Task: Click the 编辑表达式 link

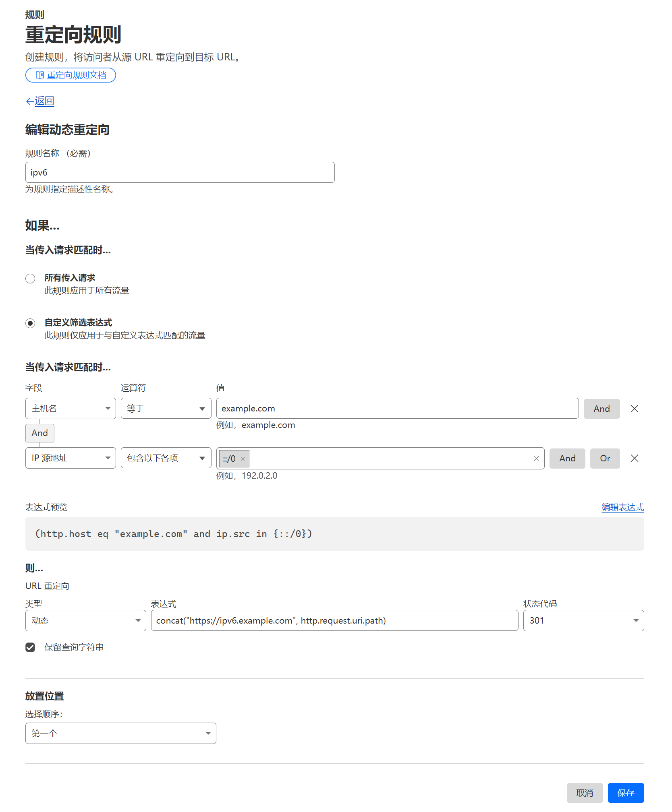Action: pyautogui.click(x=622, y=507)
